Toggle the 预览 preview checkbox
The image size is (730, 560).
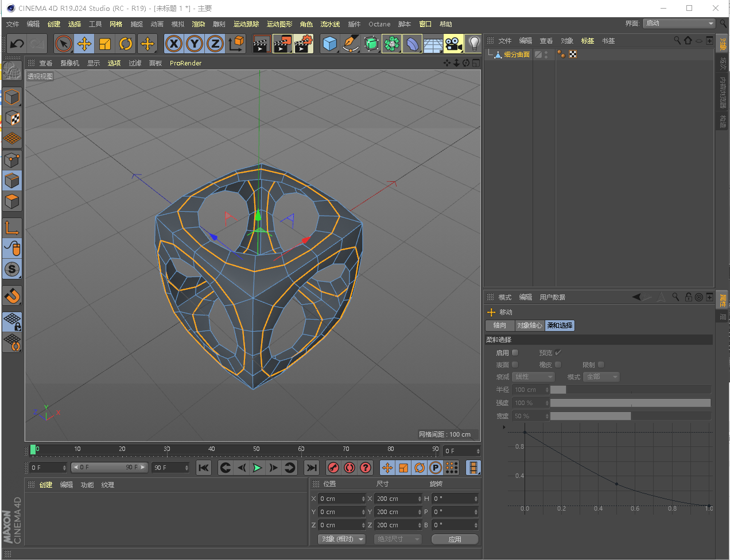click(x=558, y=353)
